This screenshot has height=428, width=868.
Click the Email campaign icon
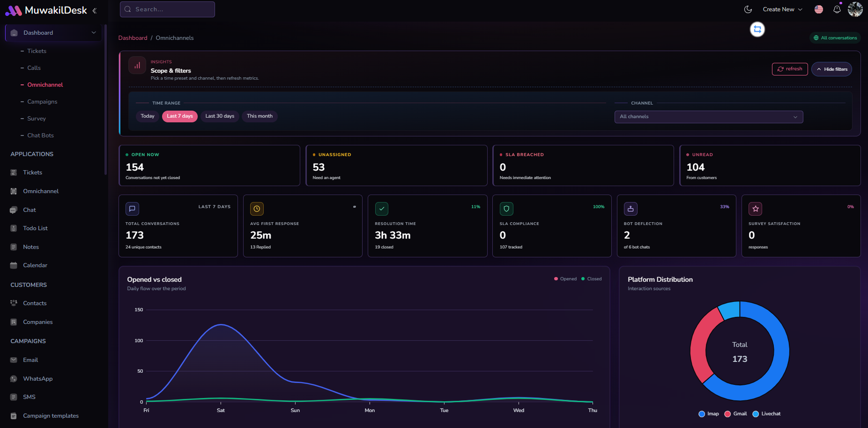coord(14,360)
